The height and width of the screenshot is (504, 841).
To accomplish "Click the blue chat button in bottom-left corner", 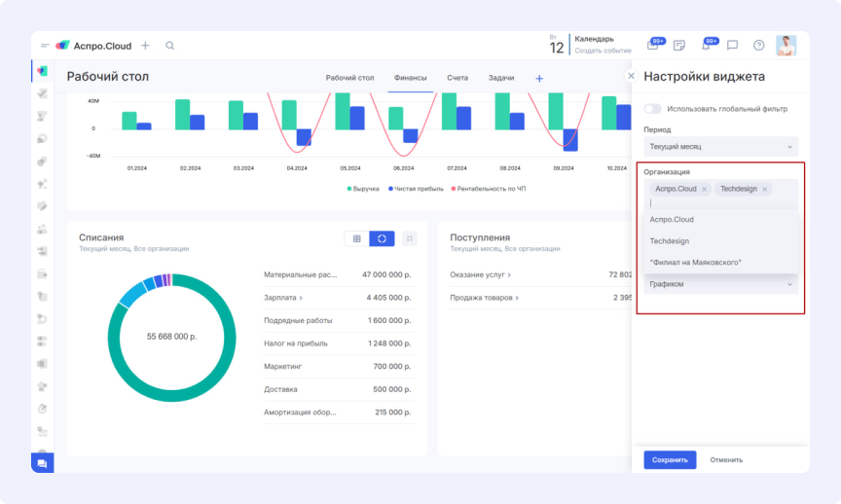I will [x=42, y=463].
